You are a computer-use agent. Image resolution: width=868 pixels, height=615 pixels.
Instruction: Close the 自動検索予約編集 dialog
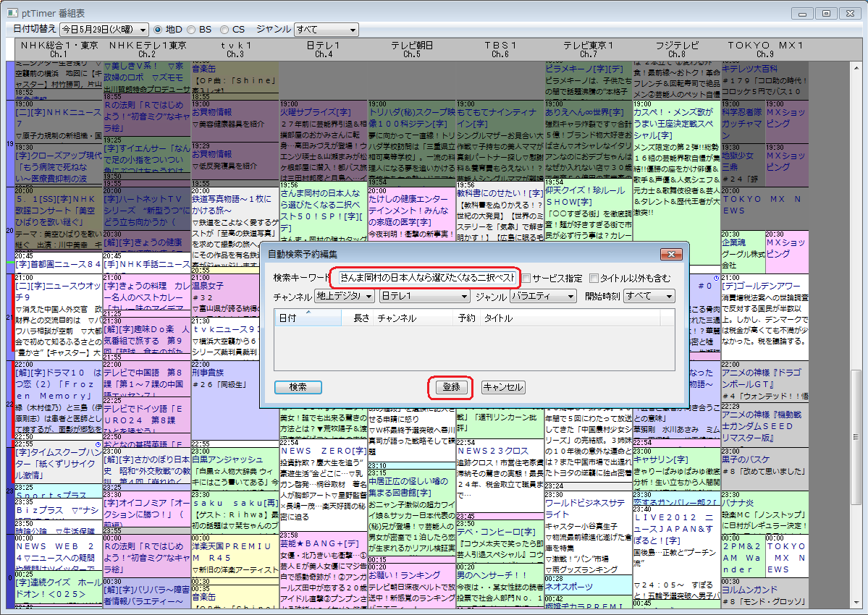pyautogui.click(x=672, y=255)
